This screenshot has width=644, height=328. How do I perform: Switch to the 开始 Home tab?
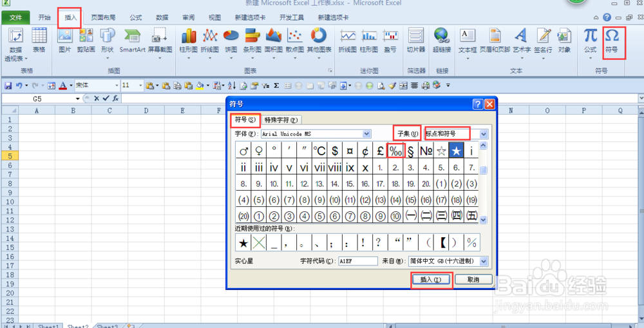[44, 17]
